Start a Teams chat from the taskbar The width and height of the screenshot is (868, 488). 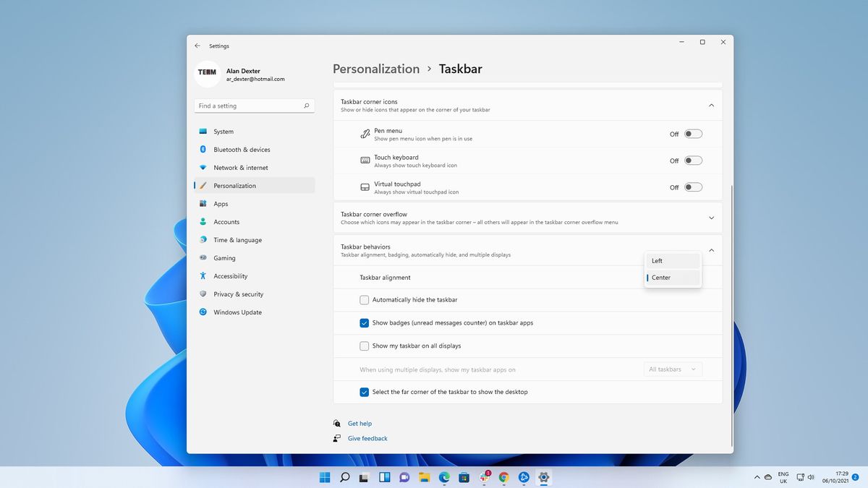pos(404,477)
